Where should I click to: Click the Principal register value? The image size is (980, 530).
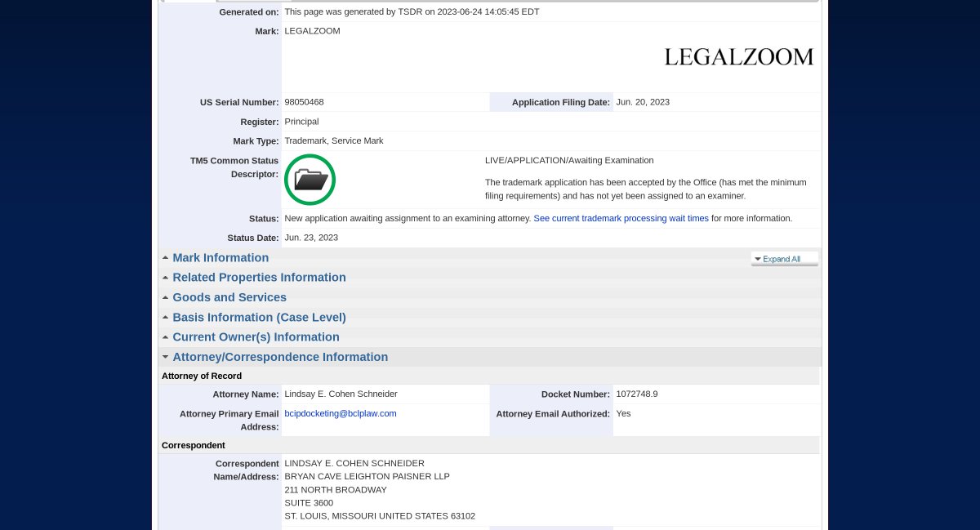coord(301,122)
